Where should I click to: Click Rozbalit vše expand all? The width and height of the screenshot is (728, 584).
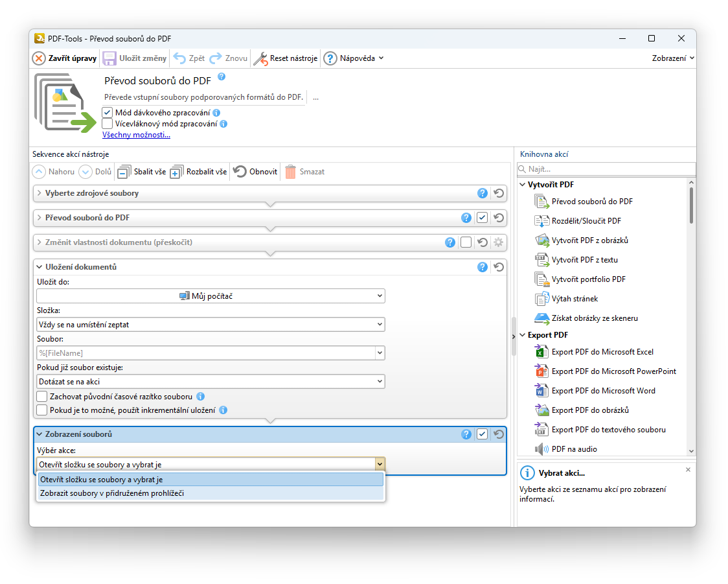199,172
